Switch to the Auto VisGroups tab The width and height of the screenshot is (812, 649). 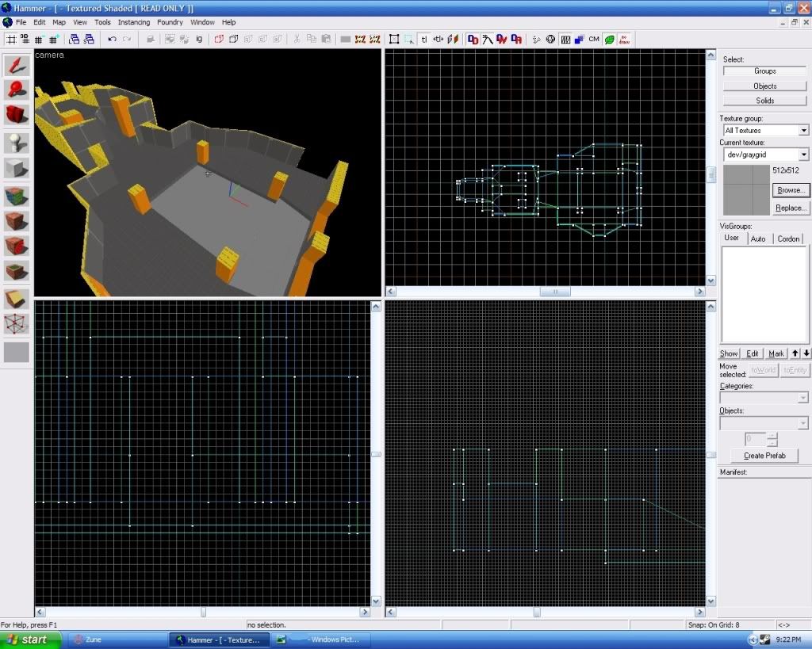758,239
